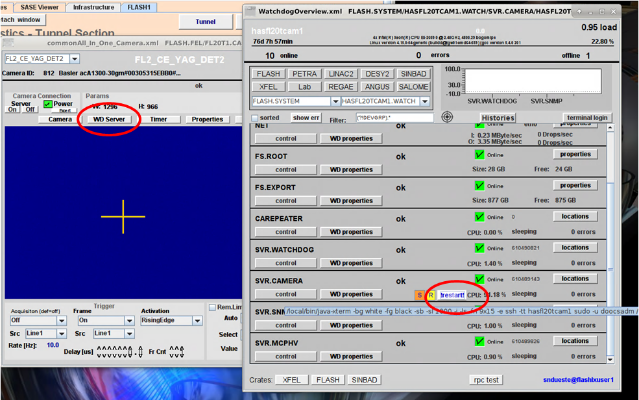Click the R button in SVR.CAMERA row

click(x=432, y=295)
